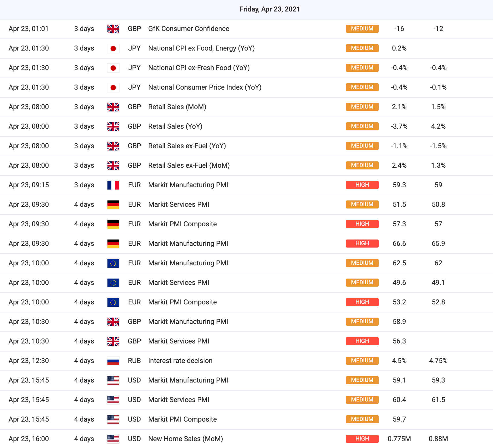This screenshot has height=448, width=493.
Task: Click the US flag beside 15:45 Markit PMI Composite
Action: pyautogui.click(x=113, y=419)
